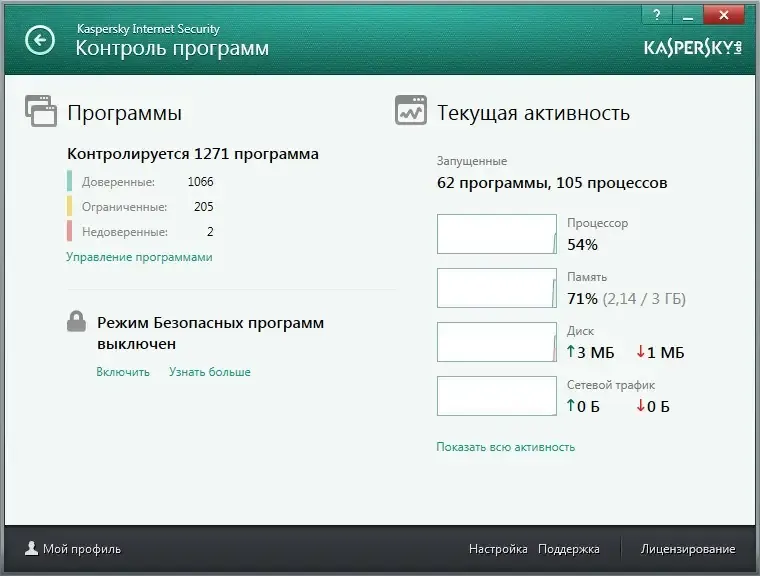Viewport: 760px width, 576px height.
Task: Click the Процессор label
Action: pyautogui.click(x=598, y=224)
